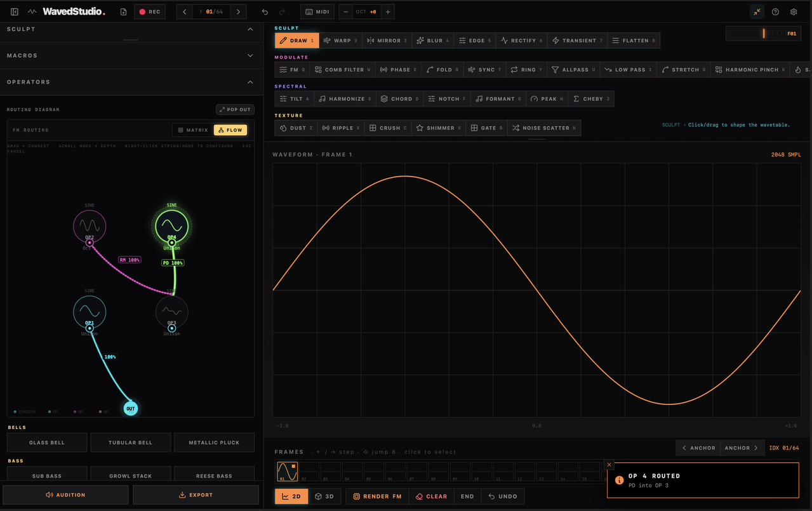Click Render FM button
This screenshot has height=511, width=812.
377,496
